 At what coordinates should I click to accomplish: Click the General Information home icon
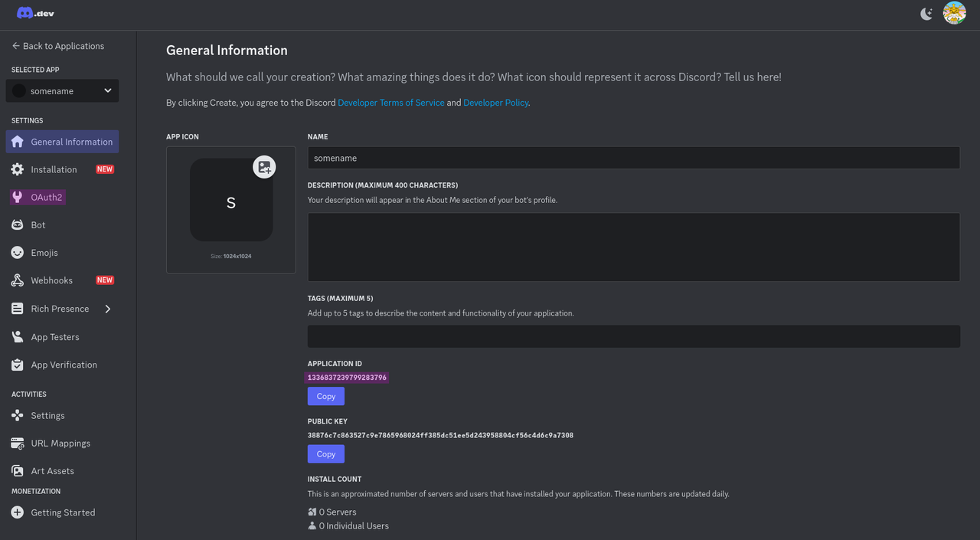pyautogui.click(x=18, y=142)
